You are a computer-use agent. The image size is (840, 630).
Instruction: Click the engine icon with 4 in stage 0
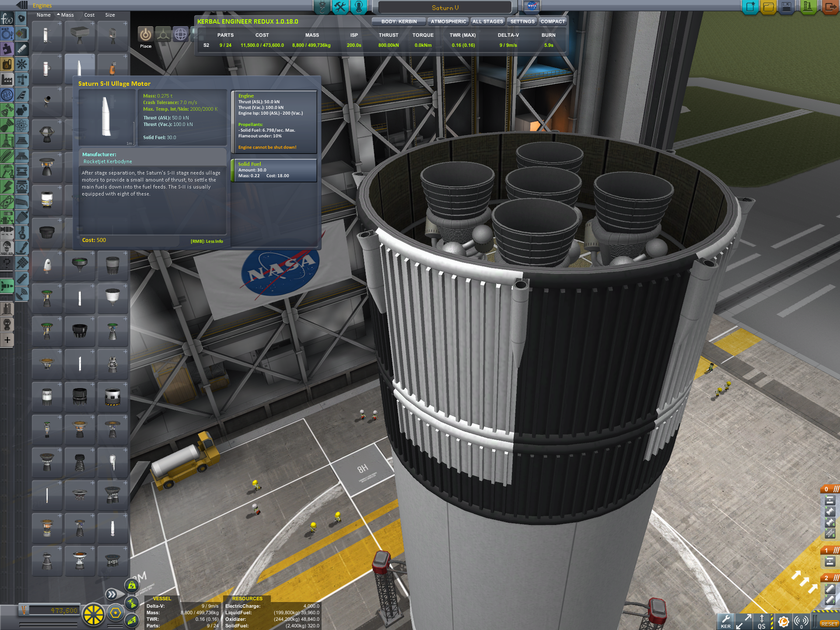pyautogui.click(x=830, y=522)
